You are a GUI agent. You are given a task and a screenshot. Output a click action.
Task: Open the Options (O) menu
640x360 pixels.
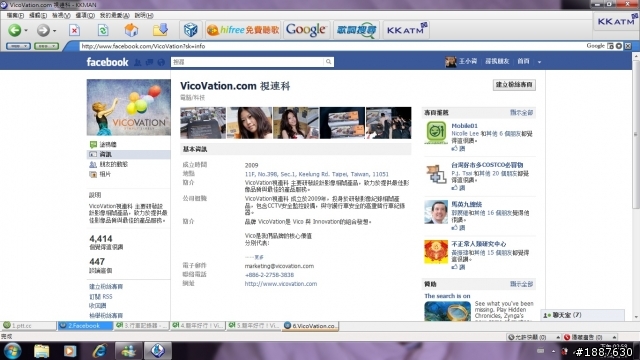point(85,16)
